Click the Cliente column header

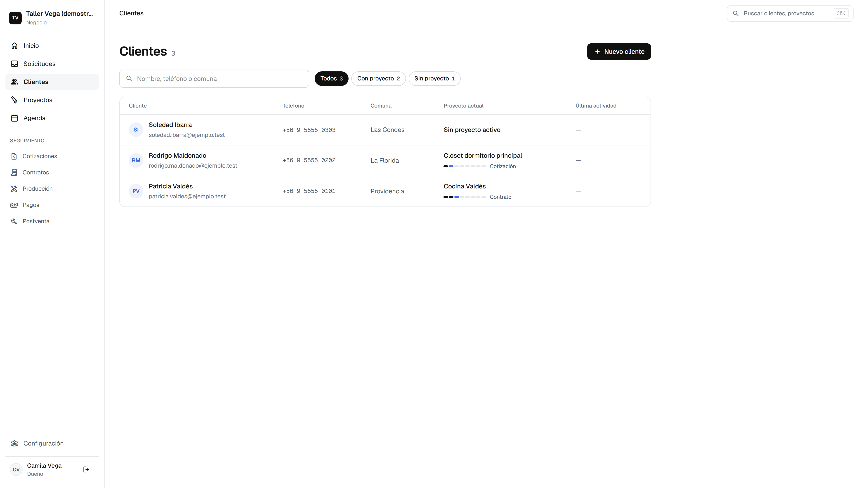pyautogui.click(x=137, y=106)
